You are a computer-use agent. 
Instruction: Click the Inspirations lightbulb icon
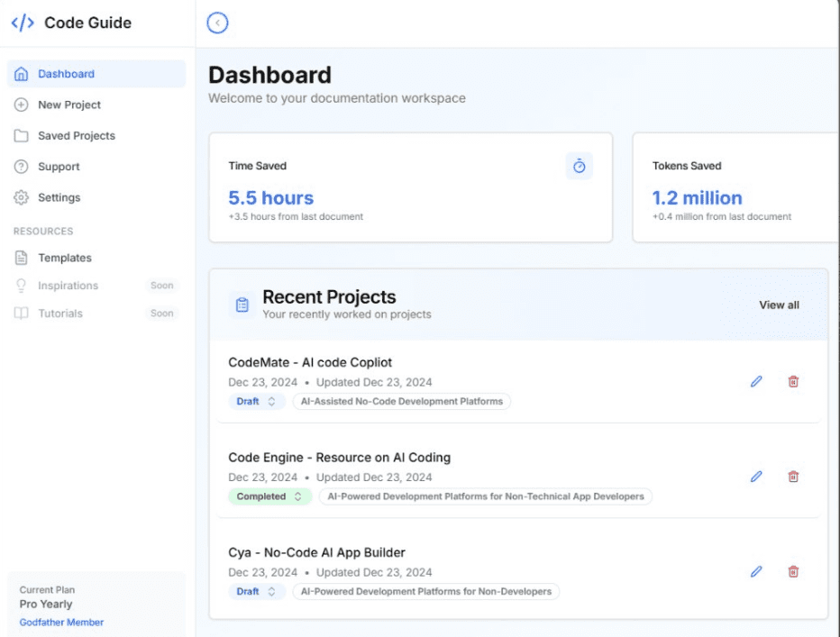coord(21,286)
